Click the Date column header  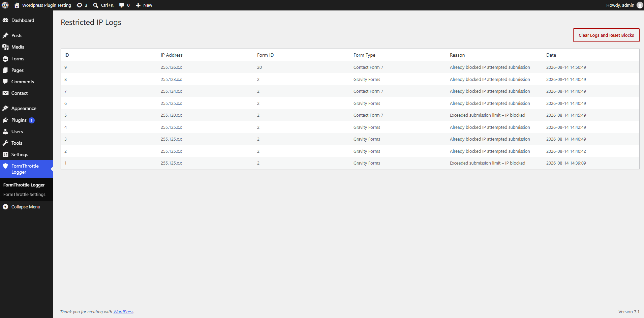[551, 55]
